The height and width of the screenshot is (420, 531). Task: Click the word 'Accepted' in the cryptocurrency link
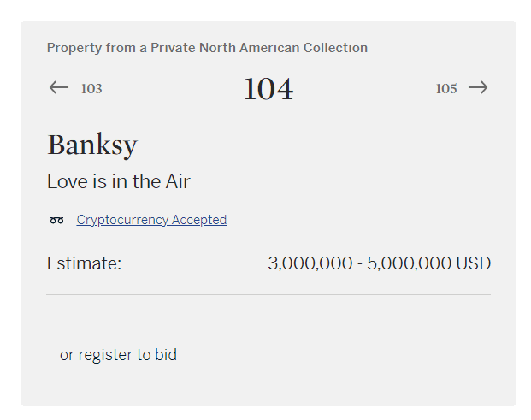(x=199, y=220)
